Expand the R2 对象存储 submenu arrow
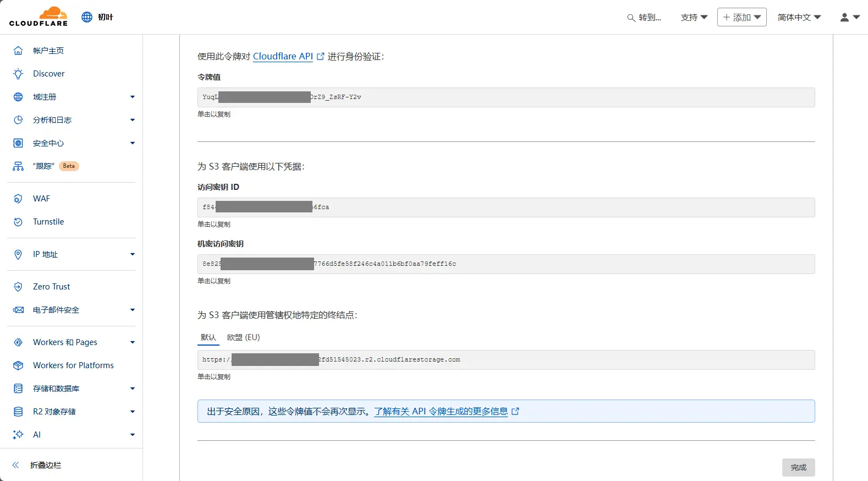868x481 pixels. (x=132, y=412)
